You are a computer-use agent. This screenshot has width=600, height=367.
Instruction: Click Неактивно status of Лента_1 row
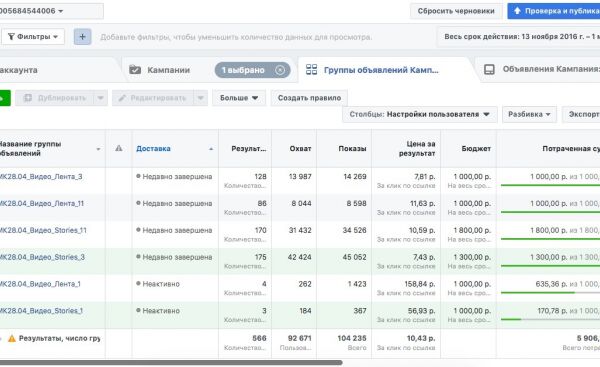tap(161, 284)
